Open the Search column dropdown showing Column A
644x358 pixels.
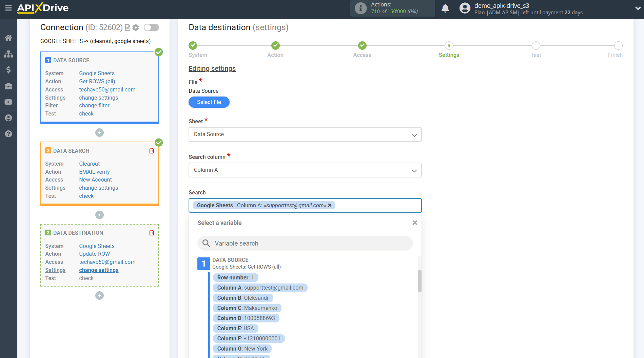[x=305, y=170]
